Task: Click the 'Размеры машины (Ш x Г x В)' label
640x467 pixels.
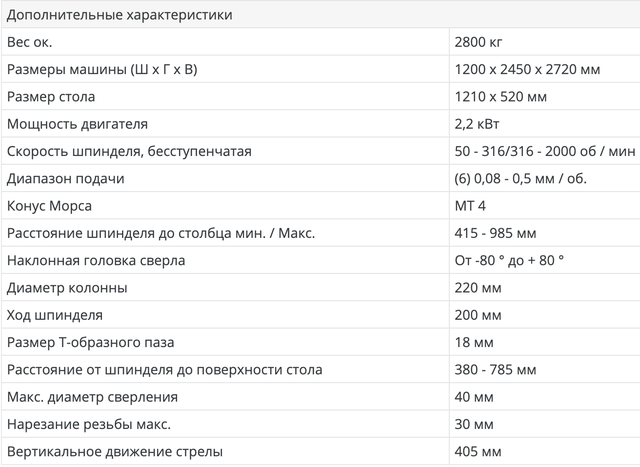Action: 102,69
